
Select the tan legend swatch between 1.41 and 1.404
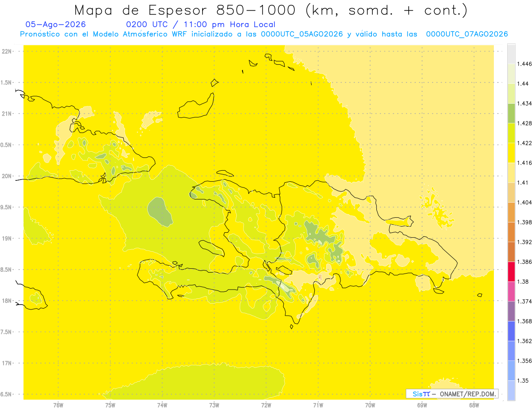[x=511, y=192]
